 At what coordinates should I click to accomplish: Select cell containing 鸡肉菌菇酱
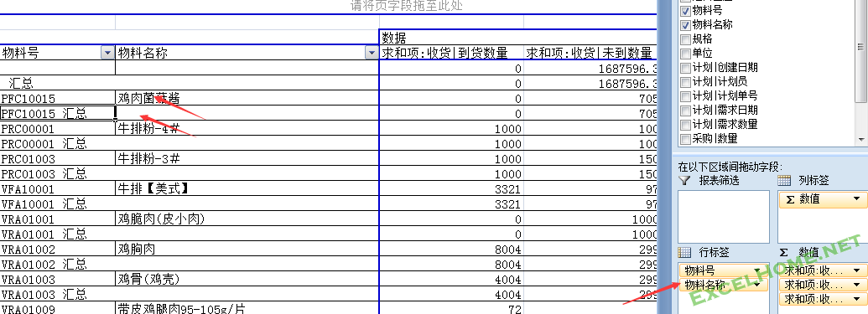247,98
